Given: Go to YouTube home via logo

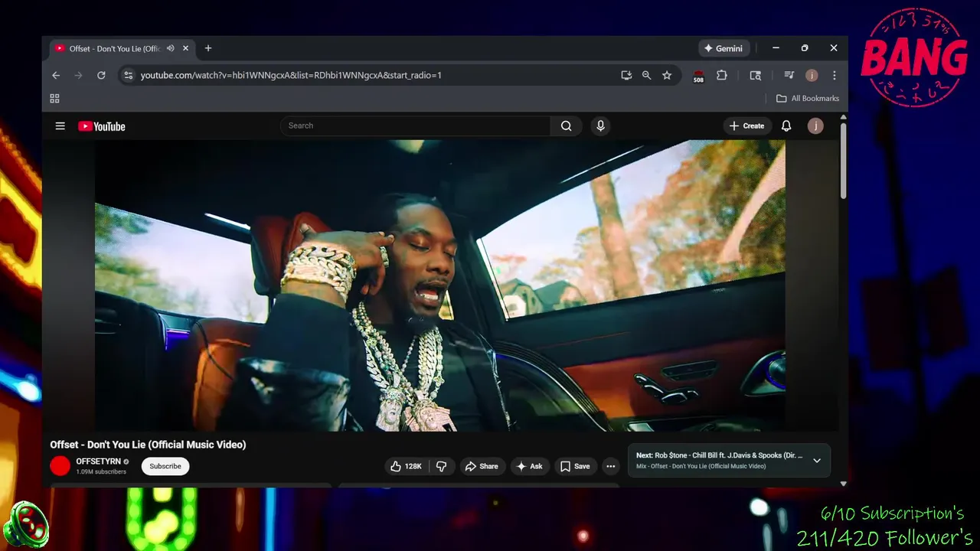Looking at the screenshot, I should click(x=102, y=126).
